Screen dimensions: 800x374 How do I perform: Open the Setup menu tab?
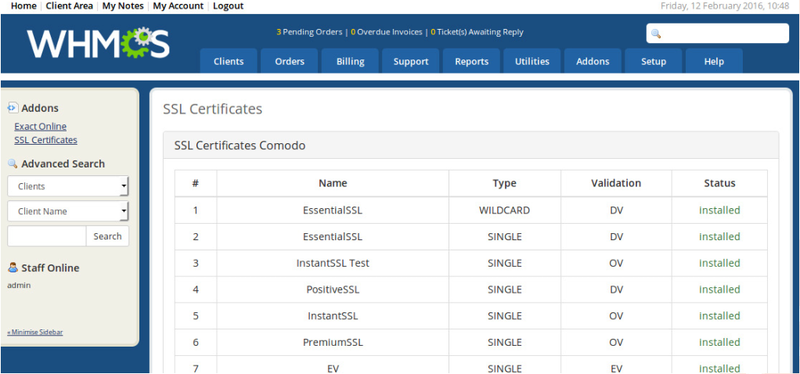pyautogui.click(x=654, y=61)
